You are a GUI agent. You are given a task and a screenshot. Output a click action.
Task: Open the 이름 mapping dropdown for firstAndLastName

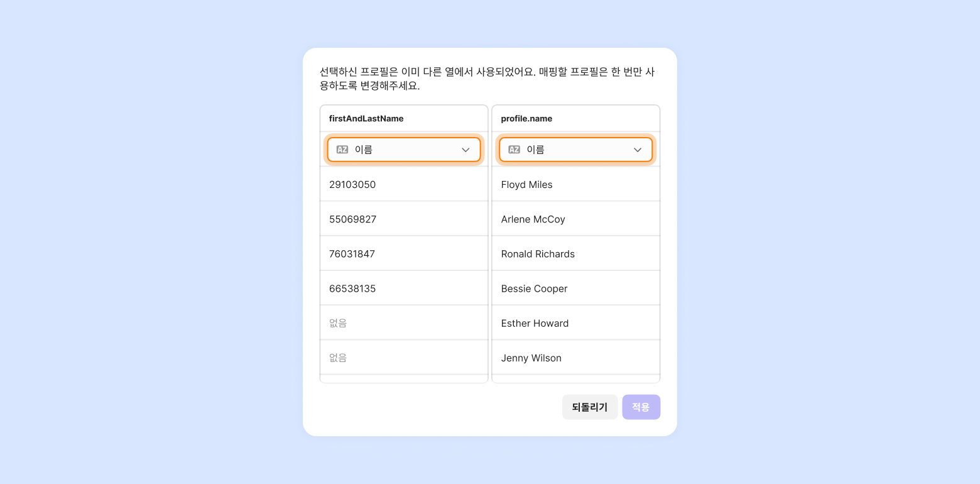coord(404,150)
